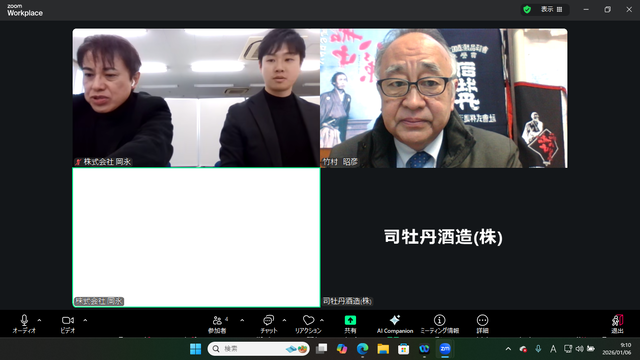Screen dimensions: 640x360
Task: Open Microsoft Store from the taskbar
Action: [404, 349]
